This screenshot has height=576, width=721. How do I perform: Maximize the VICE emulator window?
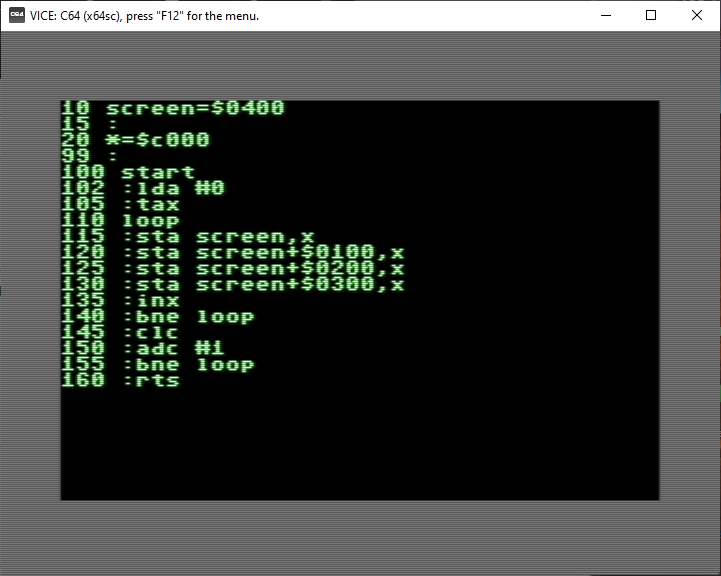point(651,15)
